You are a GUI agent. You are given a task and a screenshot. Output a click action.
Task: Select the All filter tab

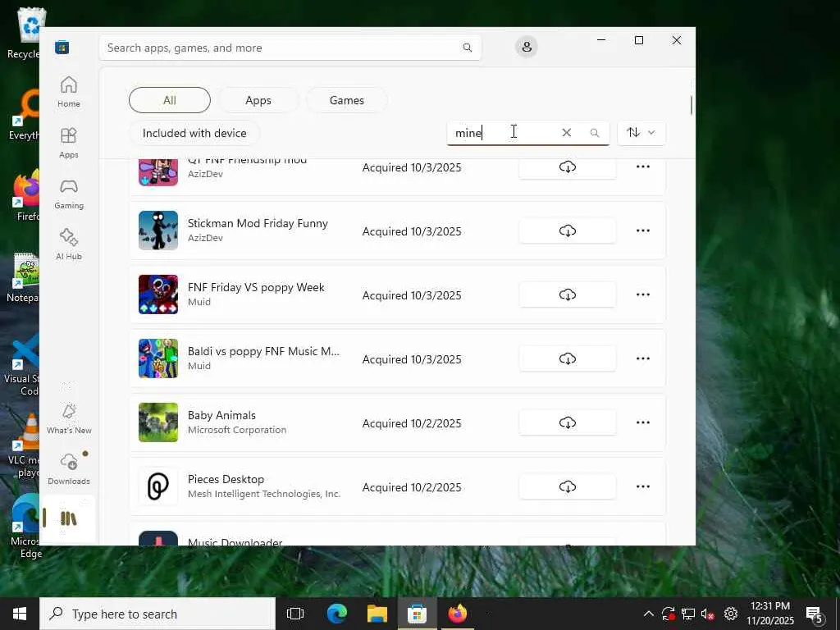click(x=169, y=100)
